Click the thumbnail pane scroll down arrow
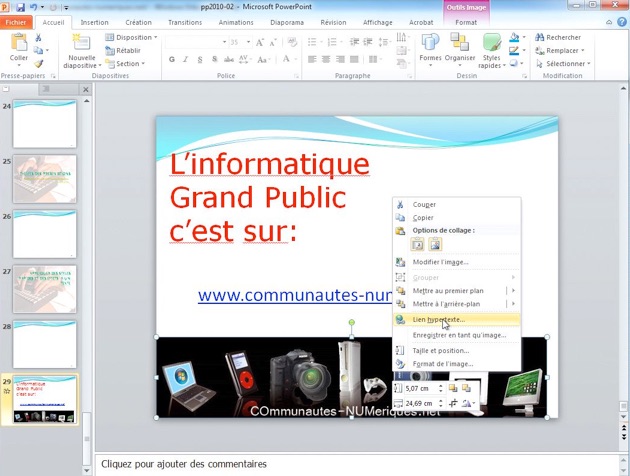This screenshot has height=476, width=630. point(86,470)
